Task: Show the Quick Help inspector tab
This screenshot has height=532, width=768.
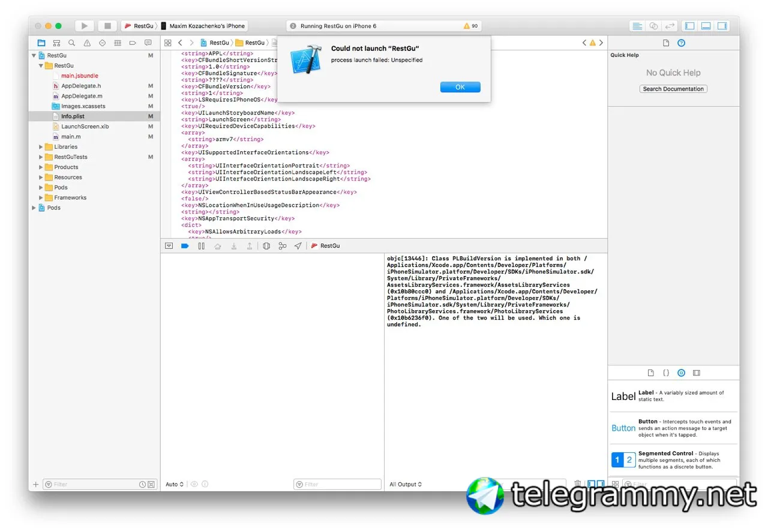Action: point(681,43)
